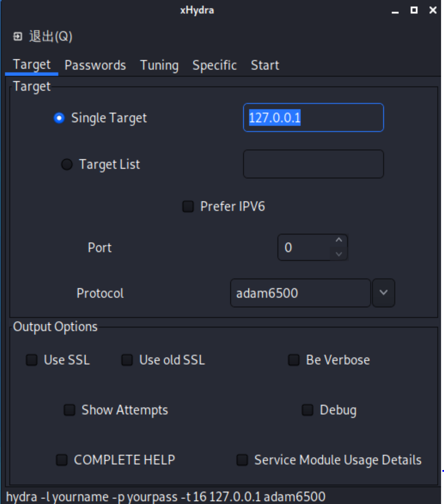Click the Protocol combo box showing adam6500
The width and height of the screenshot is (444, 504).
coord(301,293)
